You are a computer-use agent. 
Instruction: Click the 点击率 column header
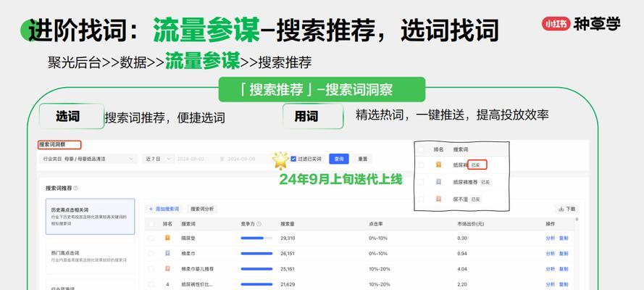point(376,224)
